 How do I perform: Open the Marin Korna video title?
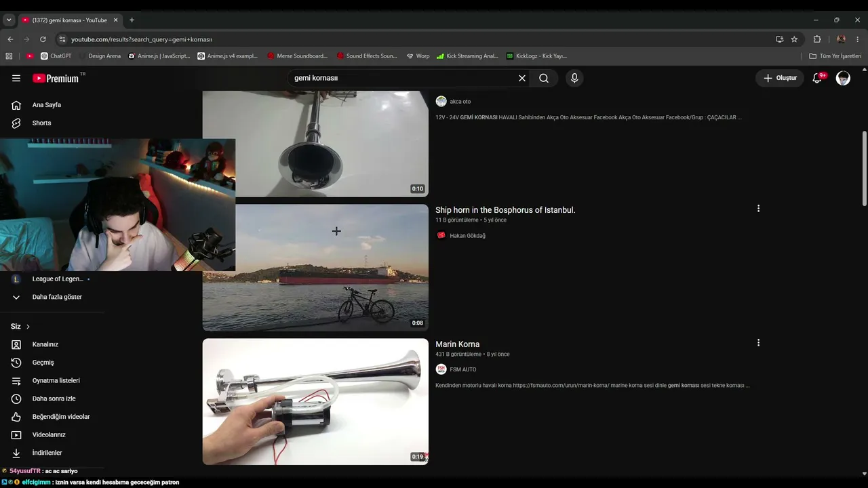(x=457, y=344)
